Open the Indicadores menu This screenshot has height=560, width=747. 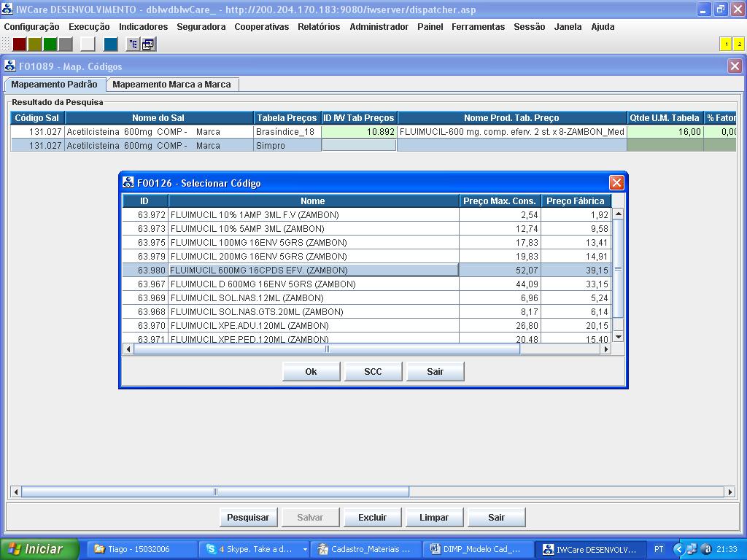point(144,27)
